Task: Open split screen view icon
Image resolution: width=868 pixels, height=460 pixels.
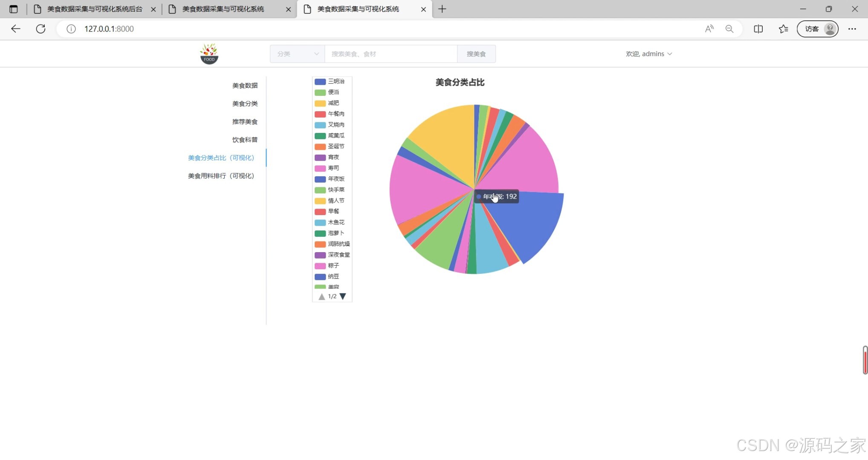Action: coord(758,29)
